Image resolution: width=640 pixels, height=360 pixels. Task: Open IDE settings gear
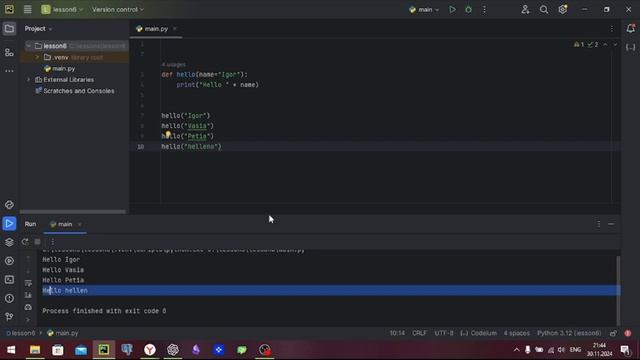click(563, 9)
